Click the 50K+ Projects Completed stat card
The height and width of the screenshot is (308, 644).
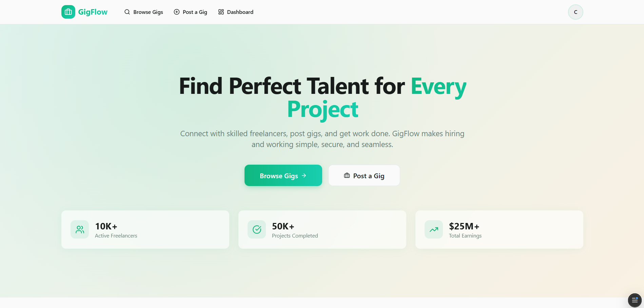tap(322, 229)
